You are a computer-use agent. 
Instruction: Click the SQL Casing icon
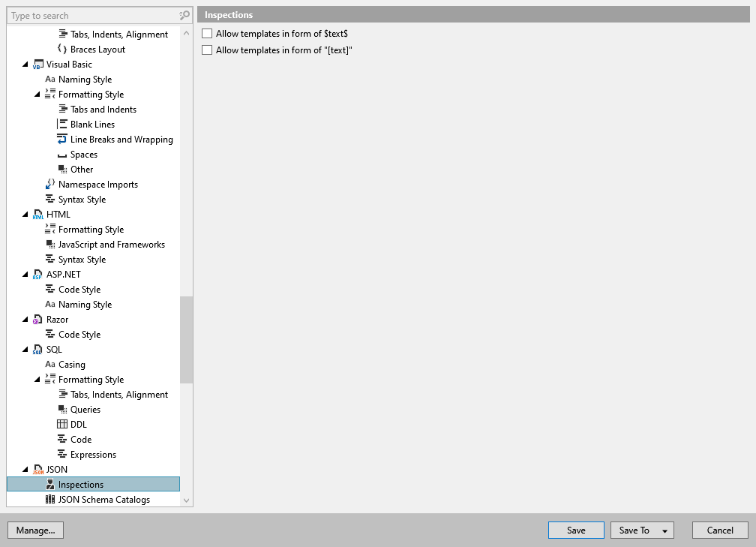50,364
